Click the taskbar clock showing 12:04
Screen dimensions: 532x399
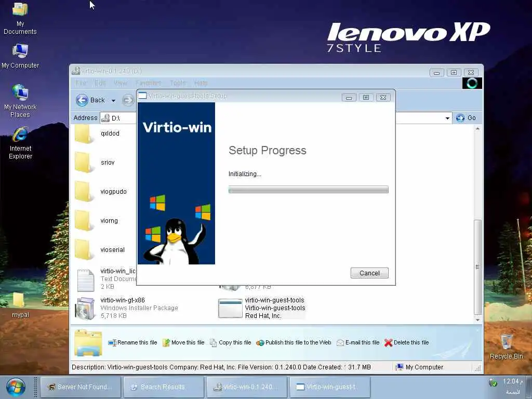[x=513, y=382]
